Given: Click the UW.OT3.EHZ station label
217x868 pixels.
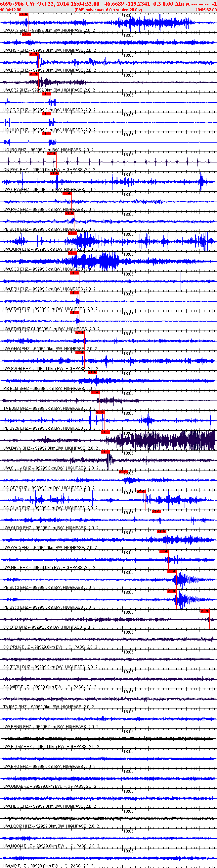Looking at the screenshot, I should (49, 31).
